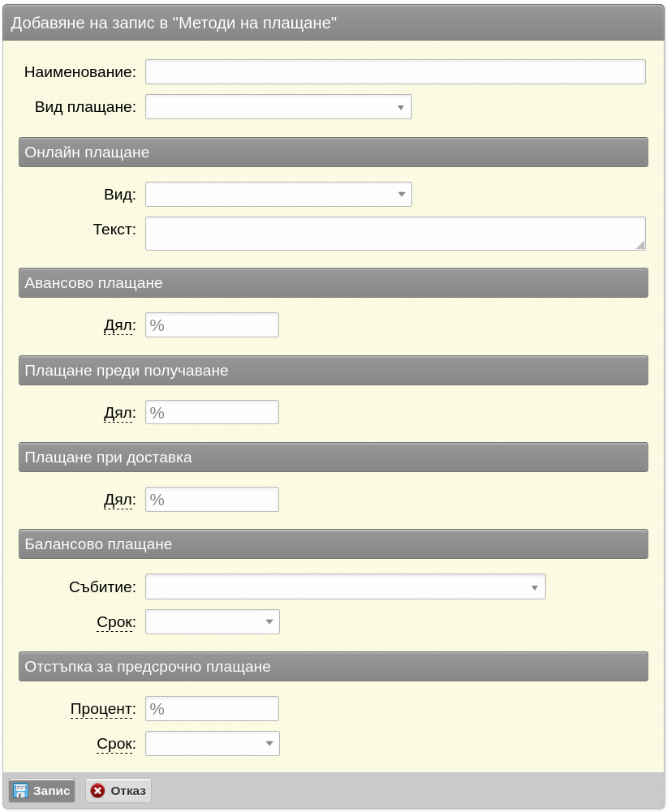The height and width of the screenshot is (812, 667).
Task: Click the Текст textarea resize handle
Action: point(640,246)
